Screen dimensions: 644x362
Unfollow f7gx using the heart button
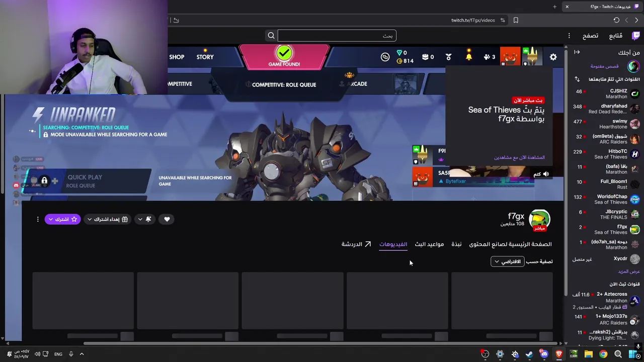click(x=167, y=219)
